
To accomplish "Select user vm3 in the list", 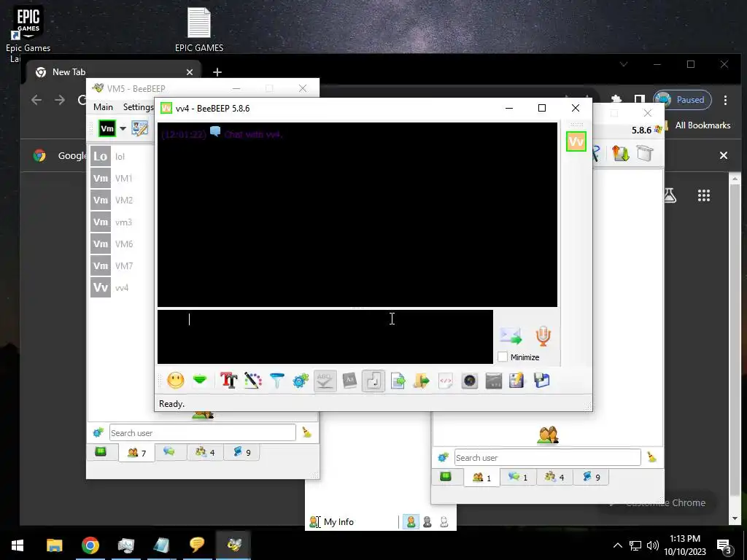I will pos(120,222).
